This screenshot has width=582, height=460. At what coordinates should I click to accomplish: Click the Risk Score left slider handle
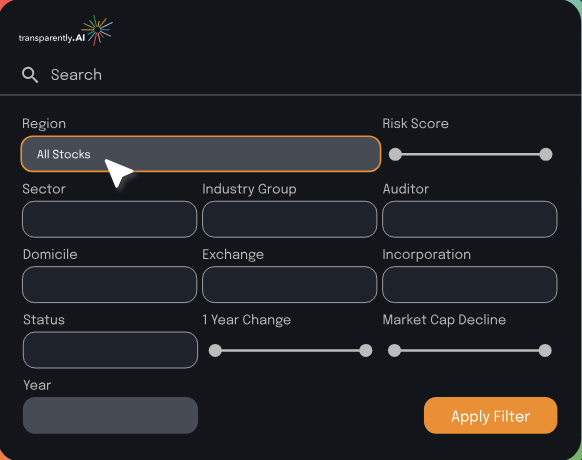pyautogui.click(x=395, y=154)
